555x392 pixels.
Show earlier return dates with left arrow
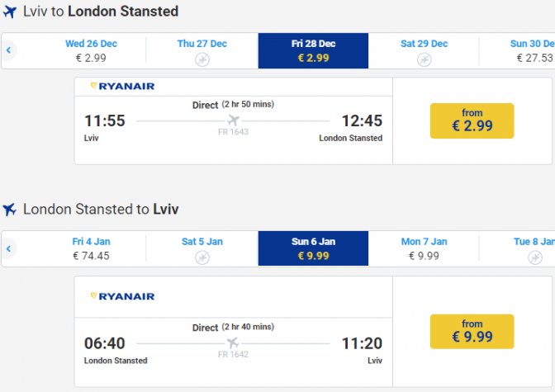tap(8, 248)
